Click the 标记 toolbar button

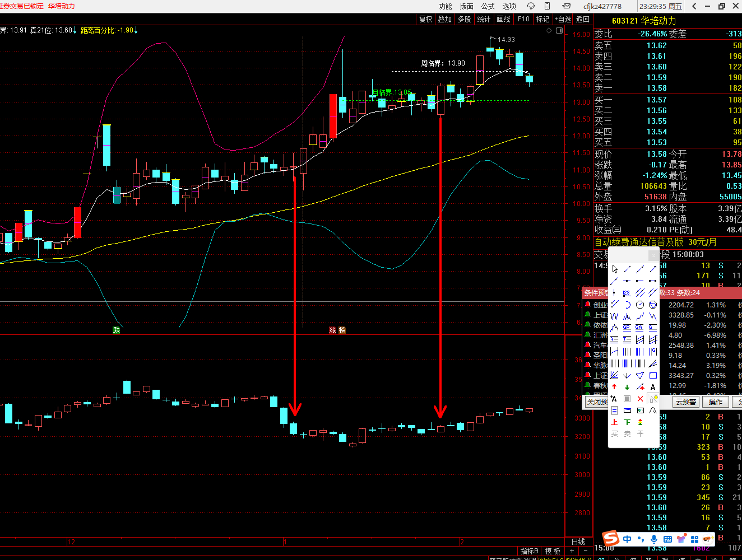543,19
